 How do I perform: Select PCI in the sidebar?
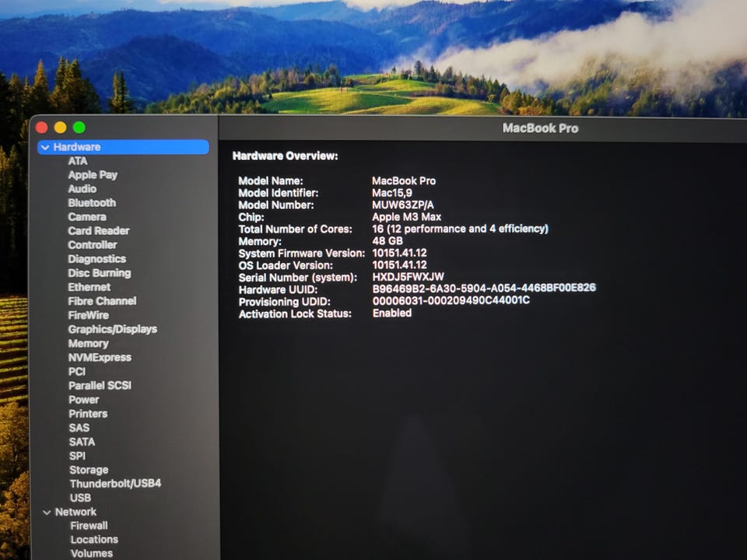click(77, 372)
